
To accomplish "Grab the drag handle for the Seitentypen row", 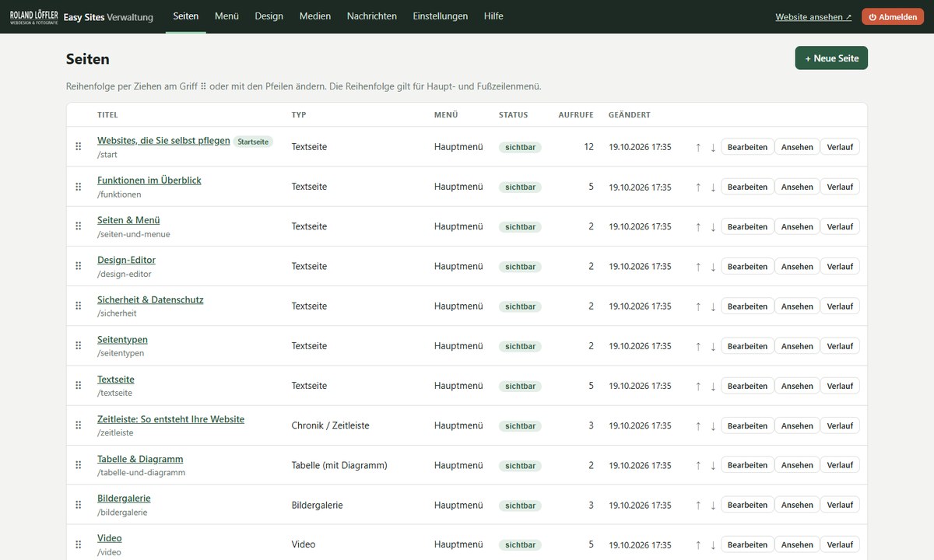I will click(x=78, y=346).
